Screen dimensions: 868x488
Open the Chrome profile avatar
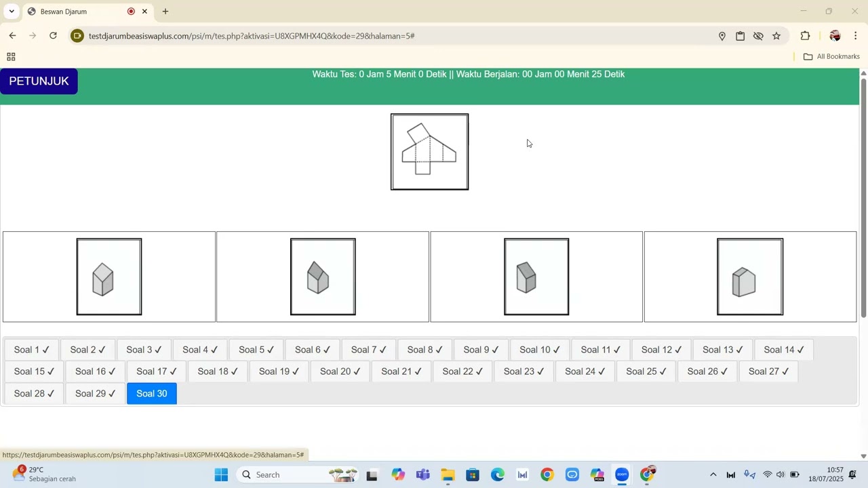(x=835, y=36)
